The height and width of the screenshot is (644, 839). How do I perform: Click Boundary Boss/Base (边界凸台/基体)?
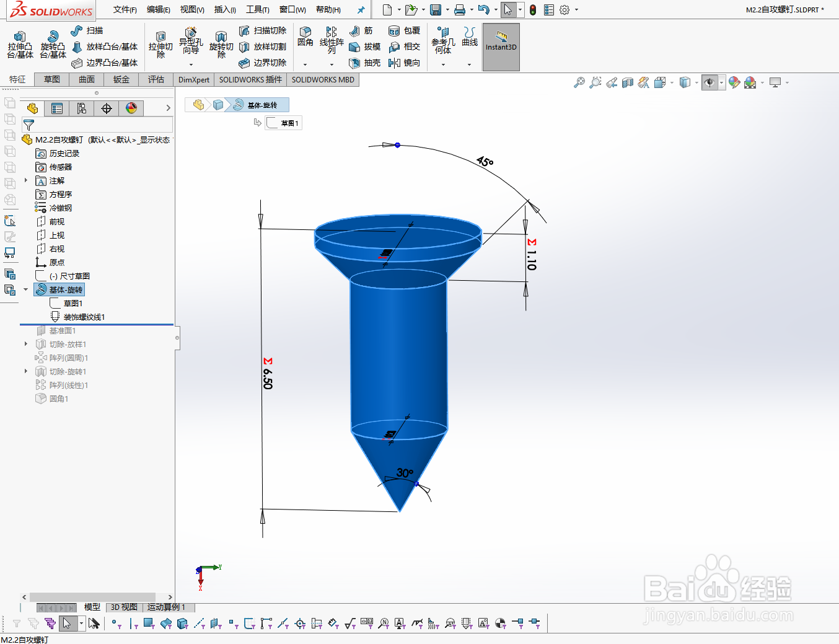[105, 63]
